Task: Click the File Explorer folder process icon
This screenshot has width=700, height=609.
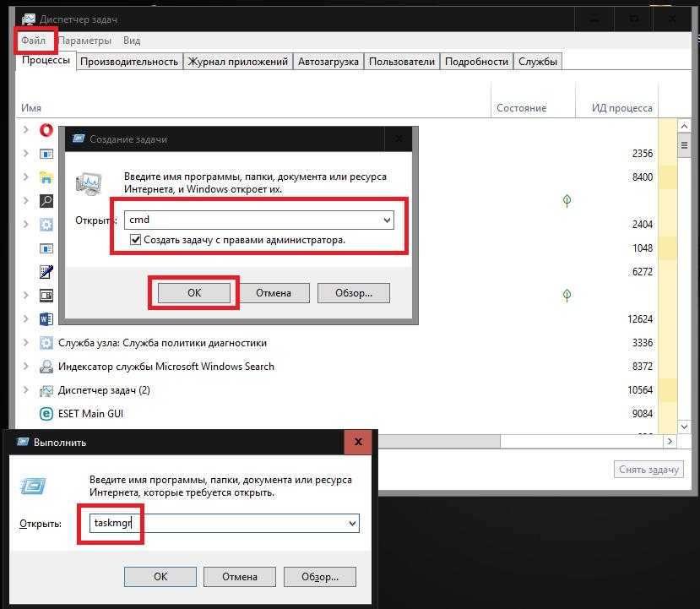Action: point(46,177)
